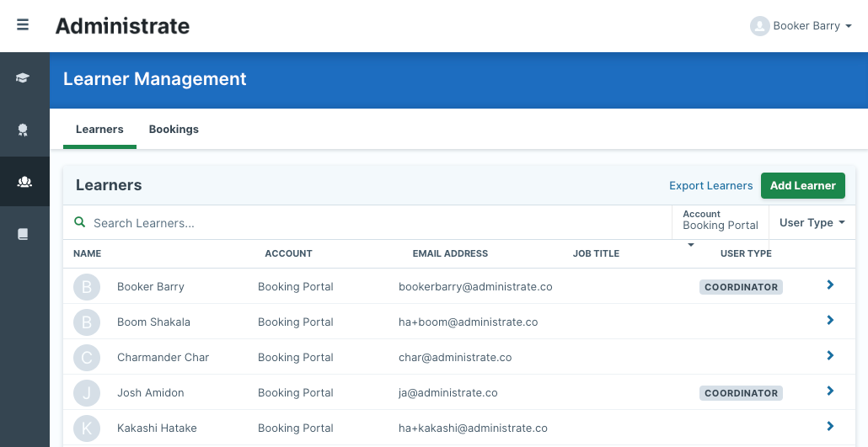Viewport: 868px width, 447px height.
Task: Click Booker Barry's COORDINATOR badge
Action: [742, 287]
